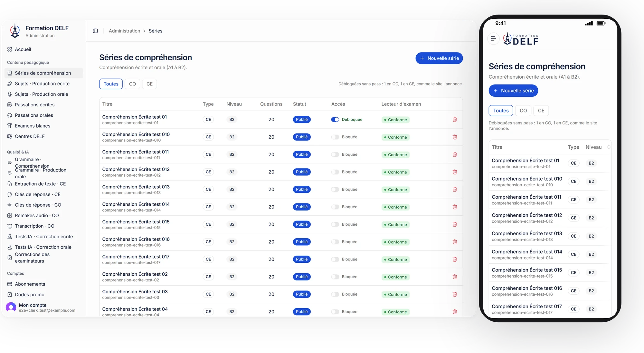Open Sujets · Production écrite
Image resolution: width=644 pixels, height=353 pixels.
tap(44, 83)
